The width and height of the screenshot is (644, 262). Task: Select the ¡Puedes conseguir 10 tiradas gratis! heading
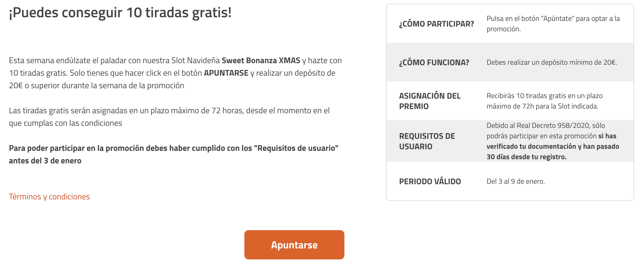pos(120,13)
